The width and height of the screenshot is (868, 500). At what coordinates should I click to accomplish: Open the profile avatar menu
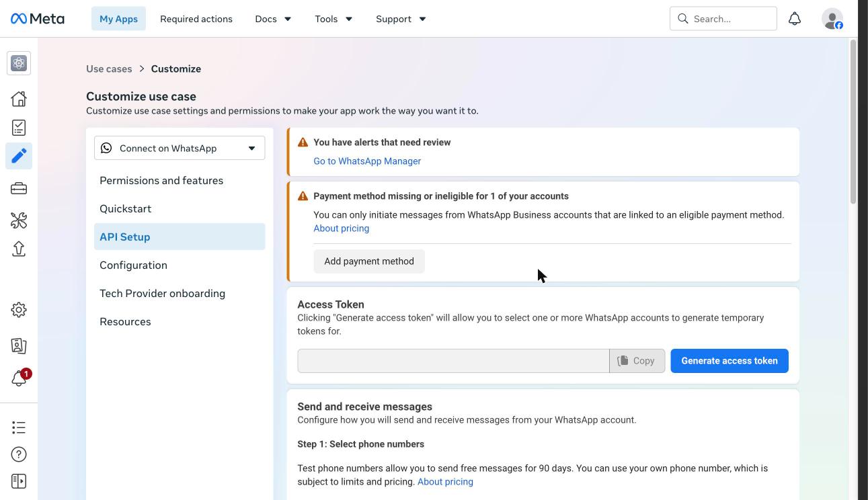click(832, 19)
